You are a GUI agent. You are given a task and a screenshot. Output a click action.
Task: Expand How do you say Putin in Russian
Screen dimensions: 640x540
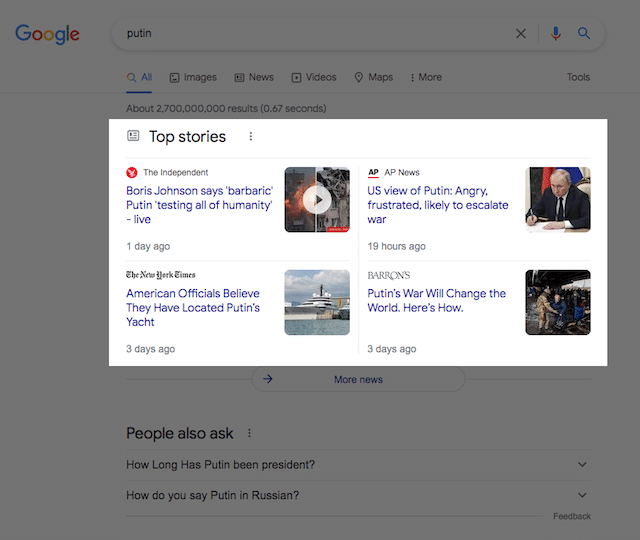(358, 496)
